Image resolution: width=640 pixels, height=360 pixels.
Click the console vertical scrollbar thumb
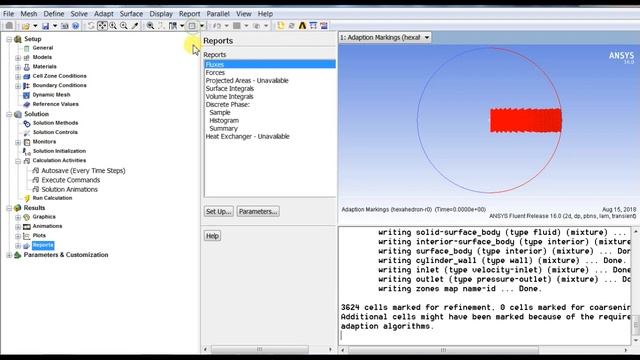[636, 324]
